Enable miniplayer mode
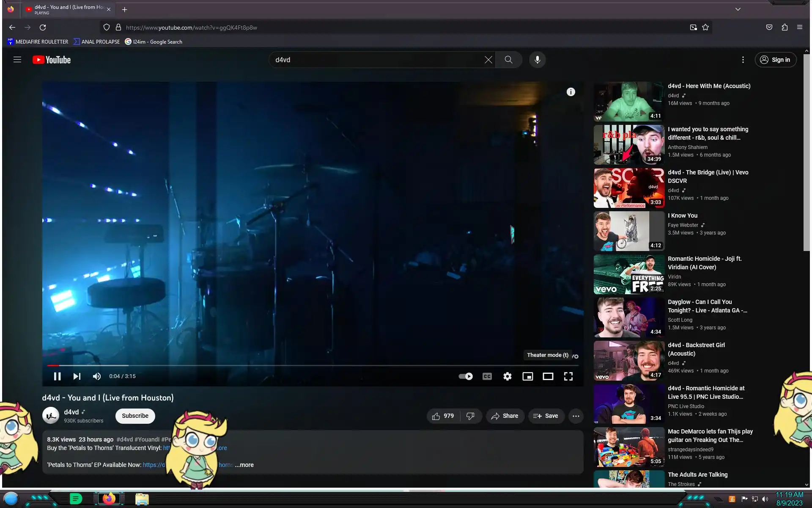This screenshot has height=508, width=812. click(527, 376)
